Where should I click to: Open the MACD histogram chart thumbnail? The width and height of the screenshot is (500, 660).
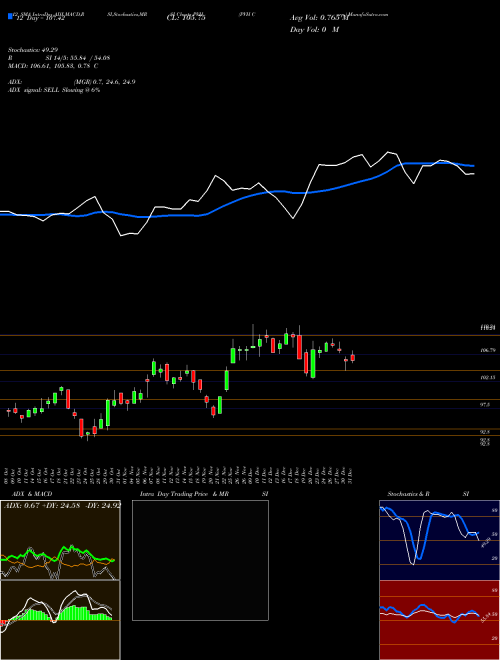click(x=60, y=620)
